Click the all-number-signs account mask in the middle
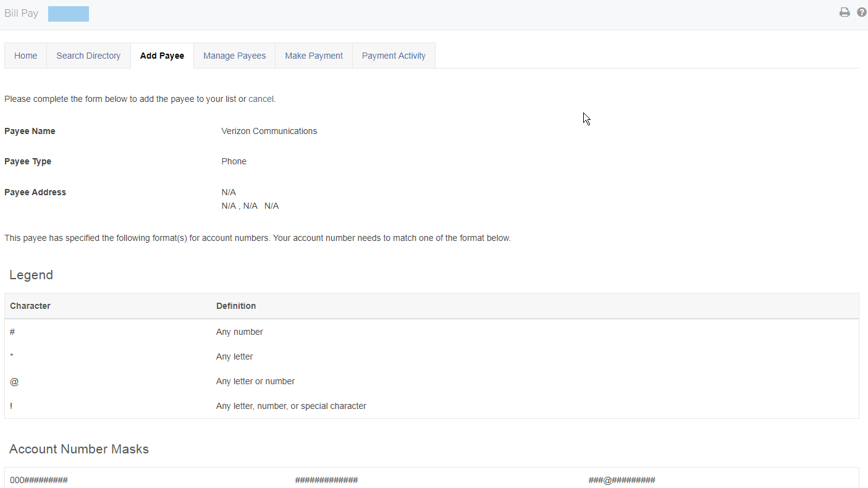This screenshot has height=488, width=868. [326, 480]
